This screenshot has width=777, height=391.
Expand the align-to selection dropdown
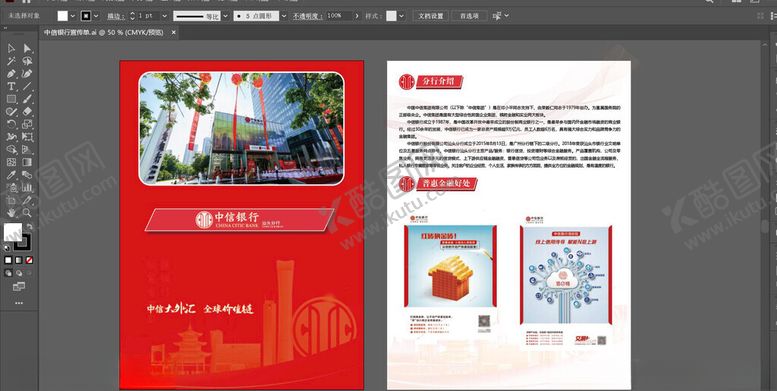click(x=506, y=16)
